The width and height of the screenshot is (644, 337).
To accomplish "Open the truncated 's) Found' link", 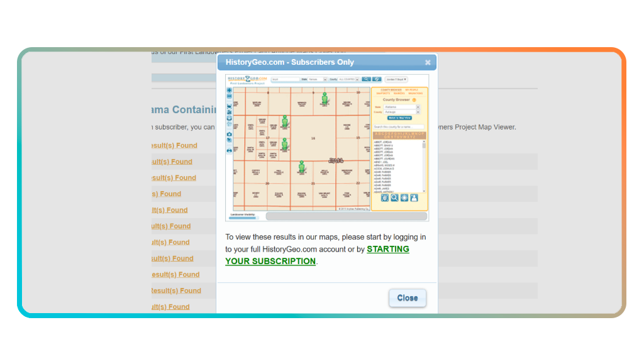I will (x=166, y=194).
